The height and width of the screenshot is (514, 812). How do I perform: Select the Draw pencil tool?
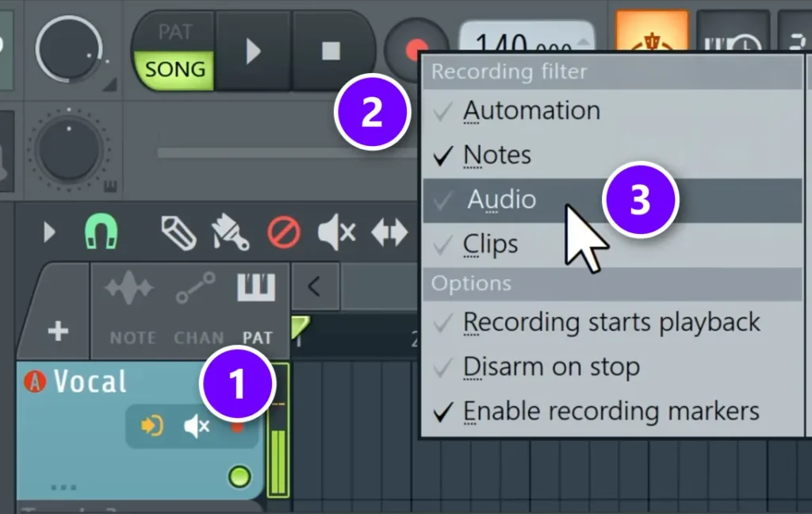[x=178, y=232]
